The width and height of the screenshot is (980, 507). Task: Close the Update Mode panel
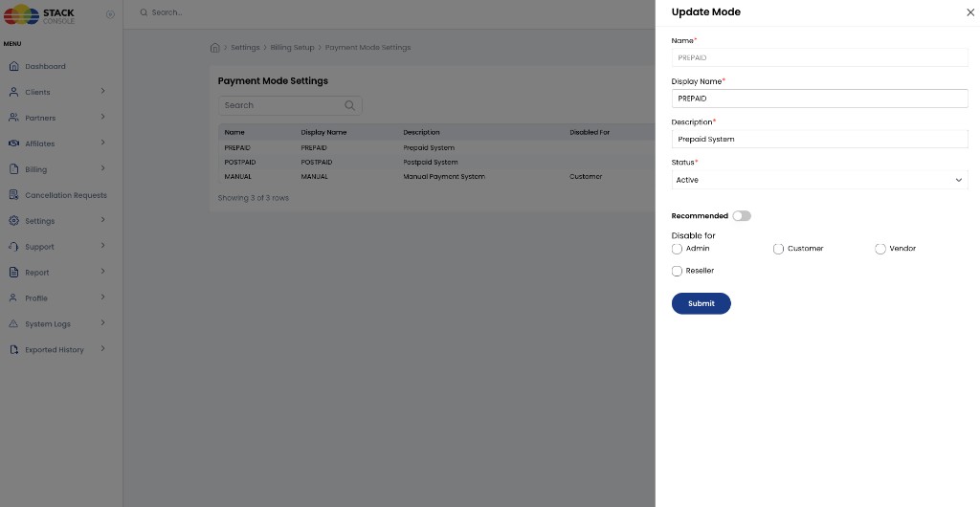point(970,12)
